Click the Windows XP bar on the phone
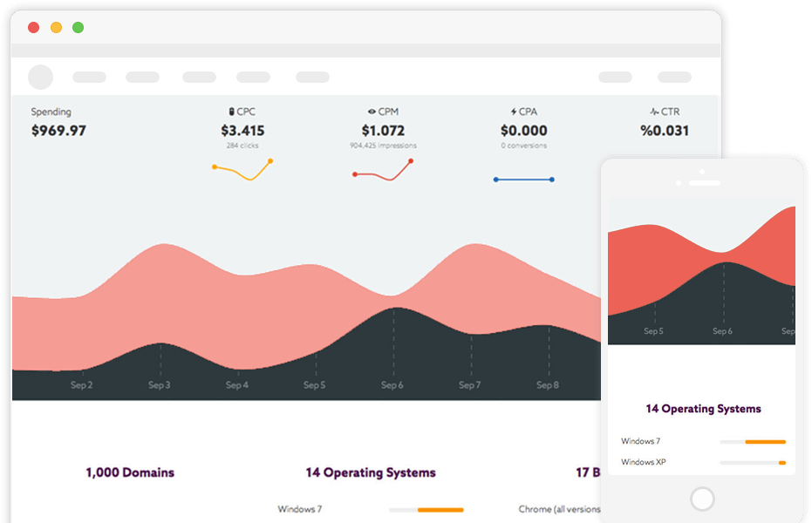812x523 pixels. click(x=752, y=463)
